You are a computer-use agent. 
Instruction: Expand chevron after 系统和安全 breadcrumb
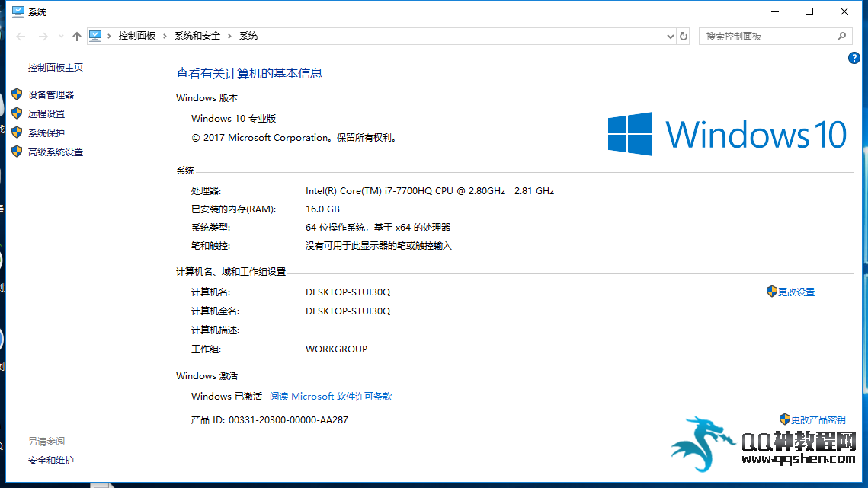coord(229,36)
